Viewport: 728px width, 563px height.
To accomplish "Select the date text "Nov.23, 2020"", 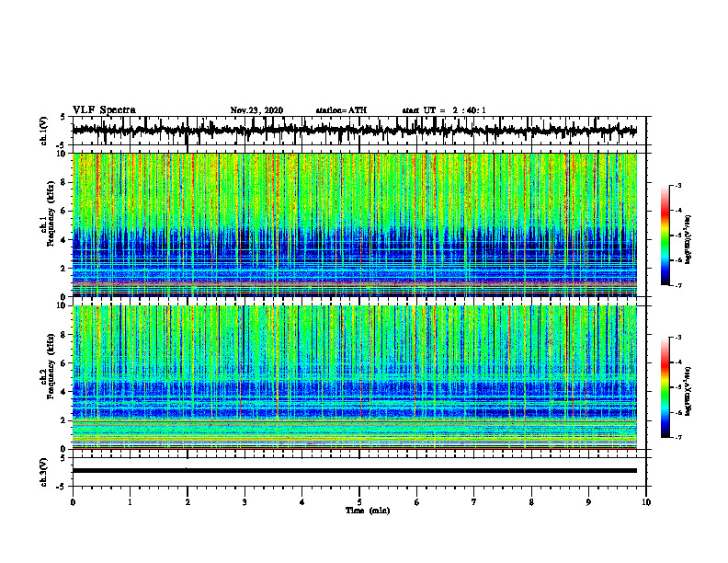I will coord(256,110).
